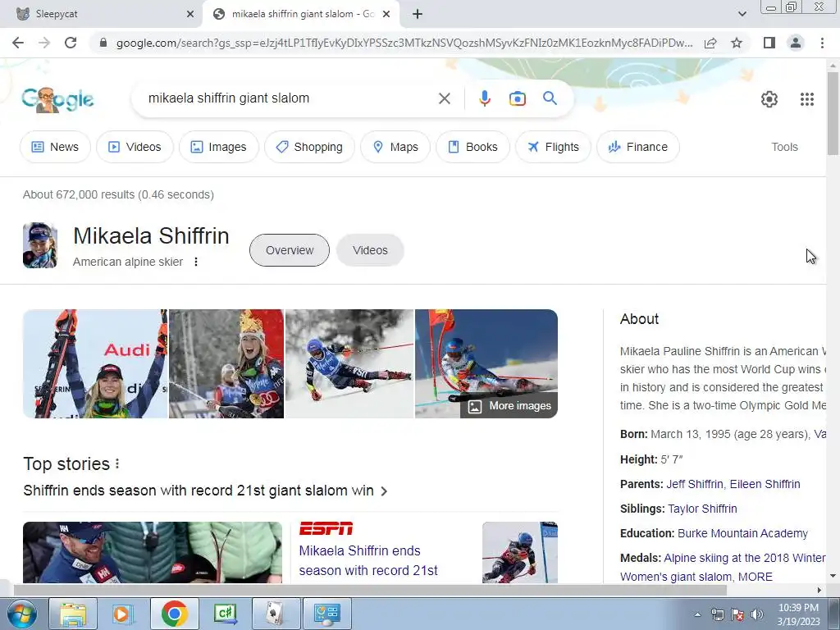The image size is (840, 630).
Task: Clear the search query text
Action: (444, 98)
